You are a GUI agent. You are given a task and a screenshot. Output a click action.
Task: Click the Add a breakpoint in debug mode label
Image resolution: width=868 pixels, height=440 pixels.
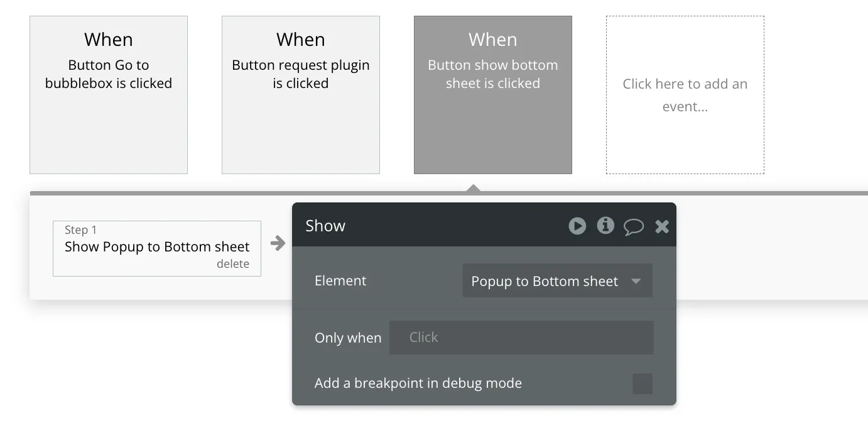pos(418,383)
